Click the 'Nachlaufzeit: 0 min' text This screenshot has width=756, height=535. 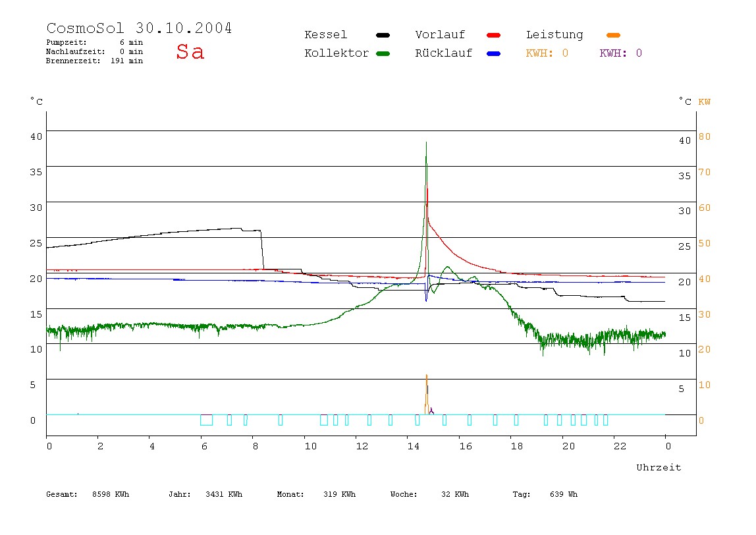[95, 51]
